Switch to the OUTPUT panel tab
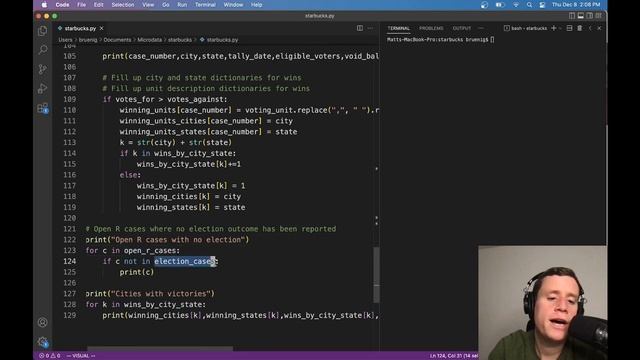The height and width of the screenshot is (360, 640). click(462, 28)
